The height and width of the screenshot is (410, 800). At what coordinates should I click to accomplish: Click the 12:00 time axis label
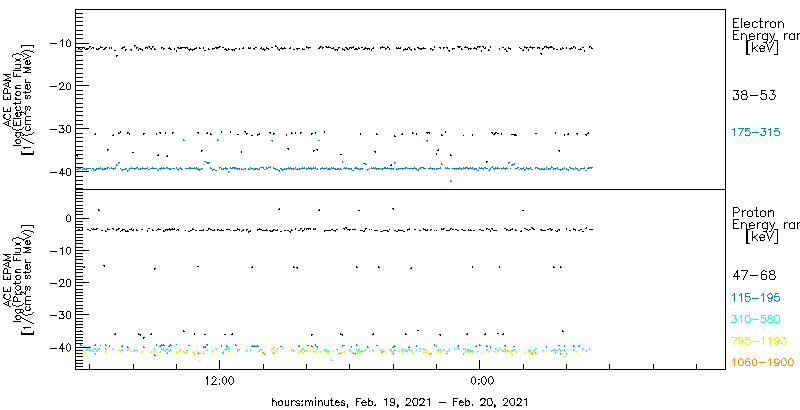[219, 380]
